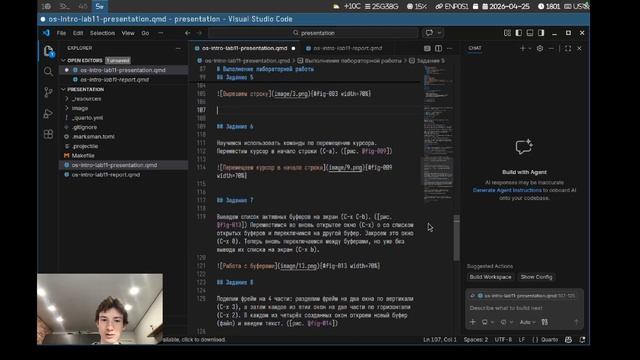Click the Show Config button
640x360 pixels.
536,277
